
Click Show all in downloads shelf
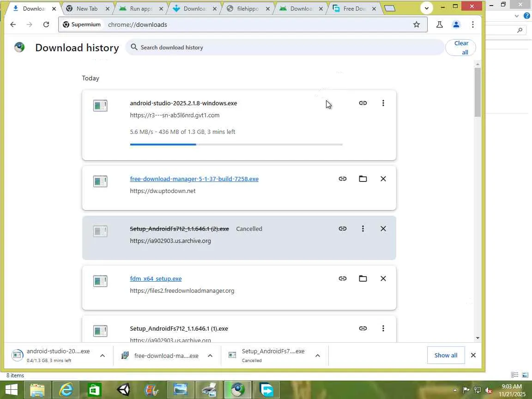coord(446,355)
